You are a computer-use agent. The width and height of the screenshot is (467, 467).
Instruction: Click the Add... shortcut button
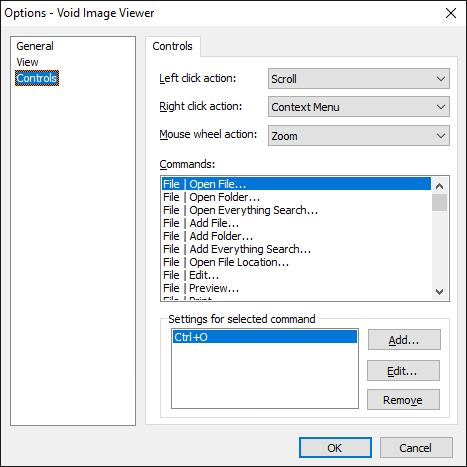pyautogui.click(x=404, y=340)
